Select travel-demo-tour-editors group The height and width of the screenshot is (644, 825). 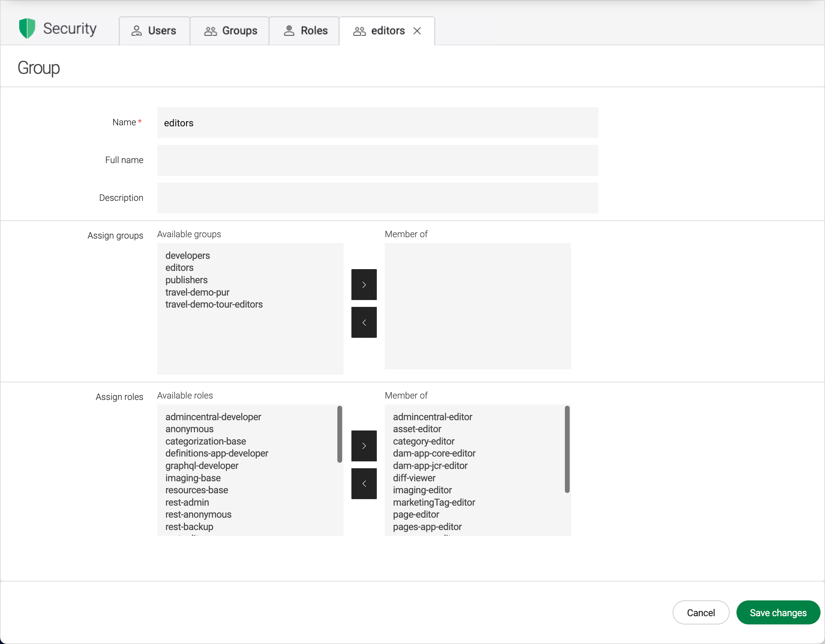tap(214, 304)
